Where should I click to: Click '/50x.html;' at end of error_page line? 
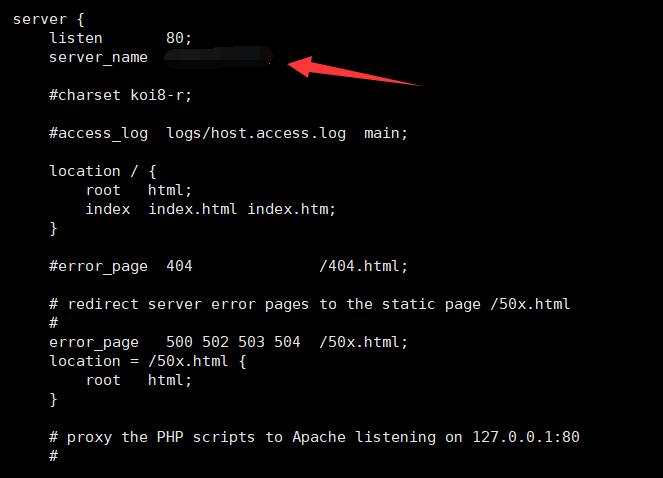(363, 342)
